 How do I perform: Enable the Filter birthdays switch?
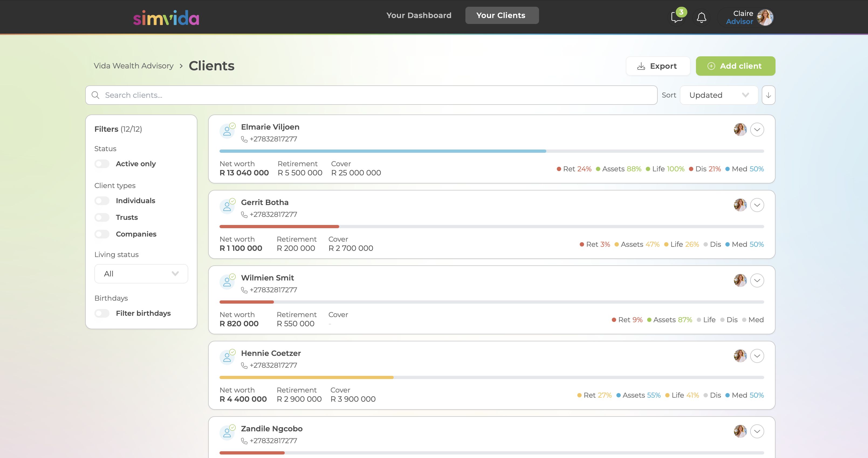[x=102, y=314]
